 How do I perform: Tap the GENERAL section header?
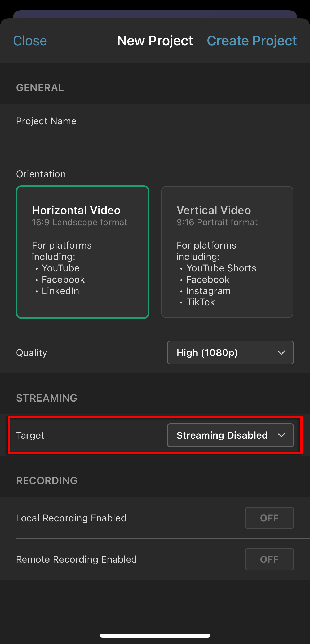pyautogui.click(x=40, y=88)
